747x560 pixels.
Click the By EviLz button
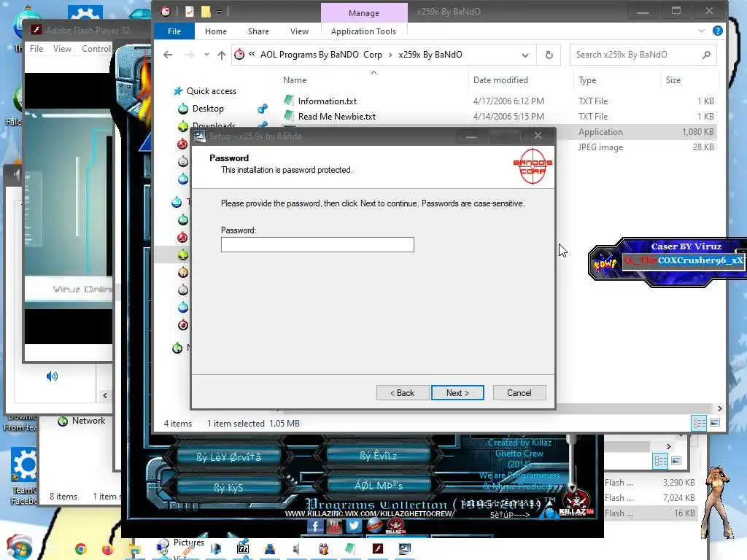tap(379, 456)
